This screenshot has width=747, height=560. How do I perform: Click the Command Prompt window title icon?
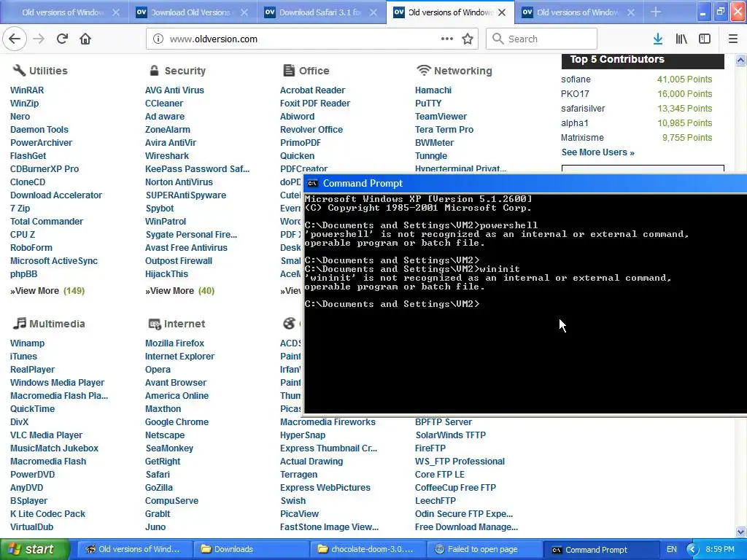(312, 183)
